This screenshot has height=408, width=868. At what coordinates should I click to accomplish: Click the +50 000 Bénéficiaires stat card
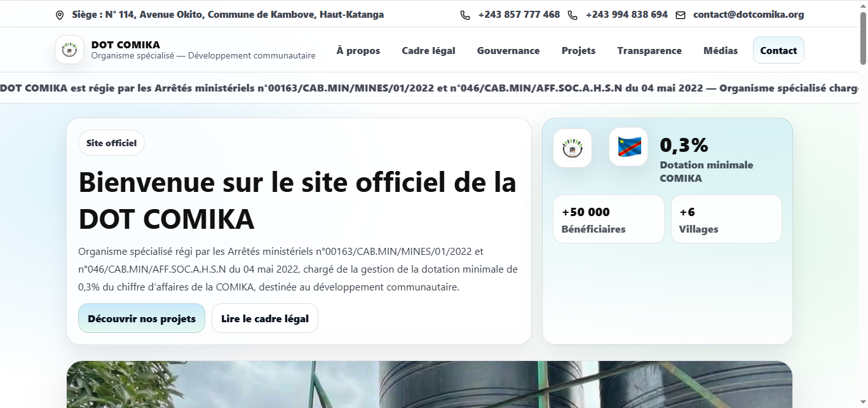pyautogui.click(x=607, y=219)
